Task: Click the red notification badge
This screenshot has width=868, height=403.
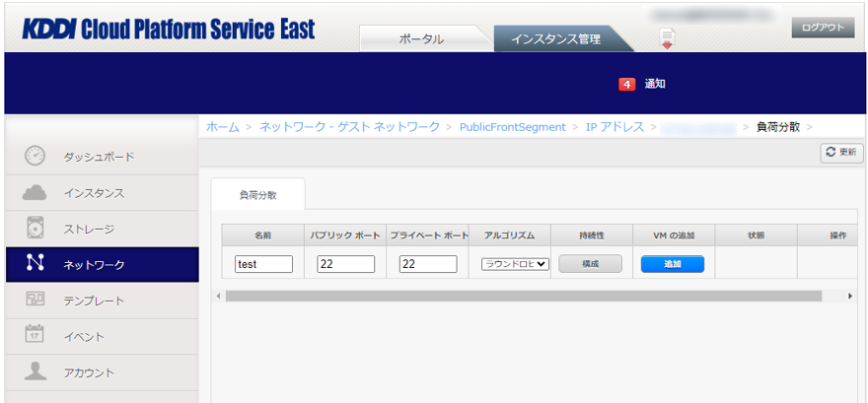Action: click(626, 84)
